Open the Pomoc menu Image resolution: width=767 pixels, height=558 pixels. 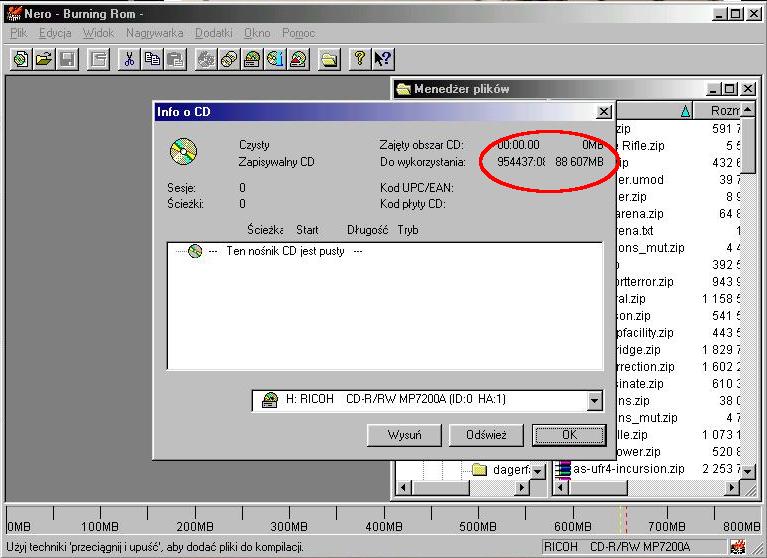pyautogui.click(x=298, y=33)
